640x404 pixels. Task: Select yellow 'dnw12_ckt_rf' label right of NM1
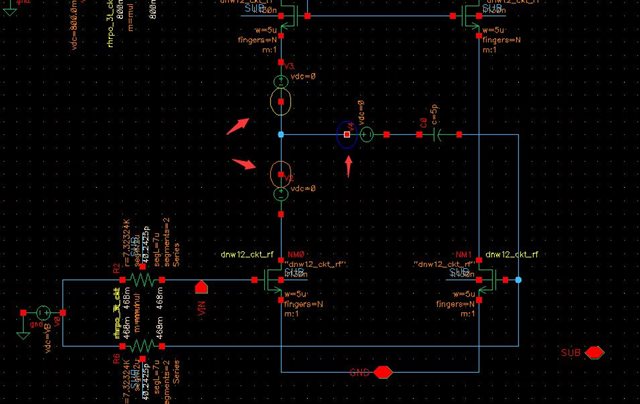pos(512,255)
